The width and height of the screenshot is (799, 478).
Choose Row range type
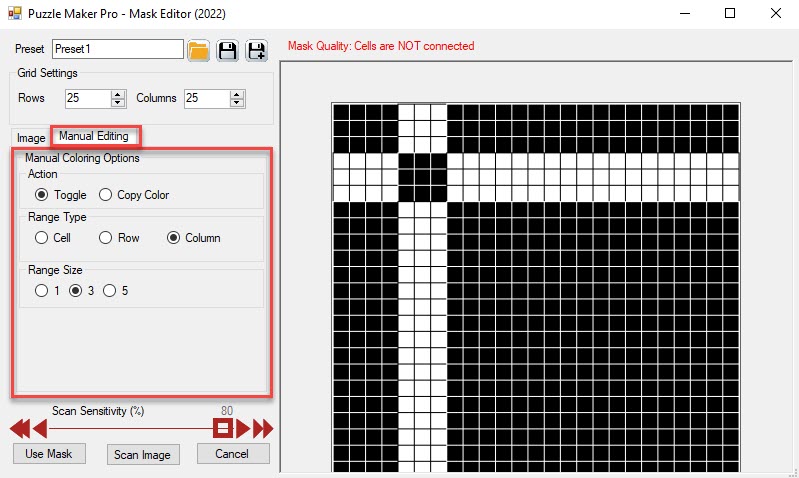pyautogui.click(x=105, y=237)
